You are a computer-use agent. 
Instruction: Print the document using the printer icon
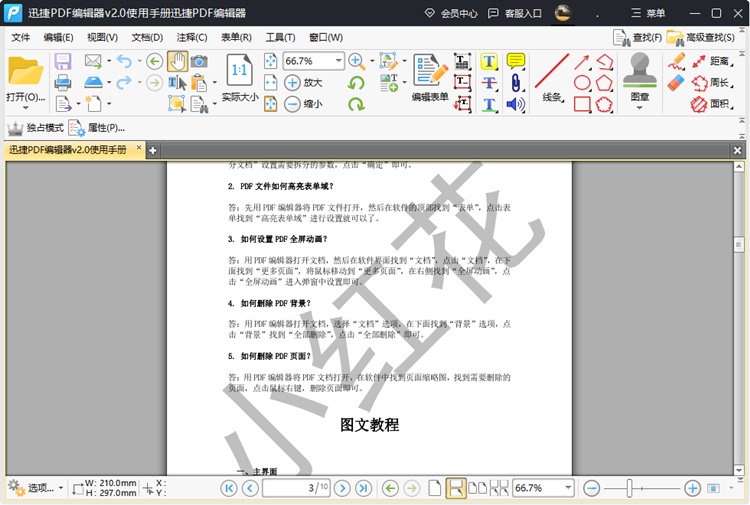click(63, 82)
